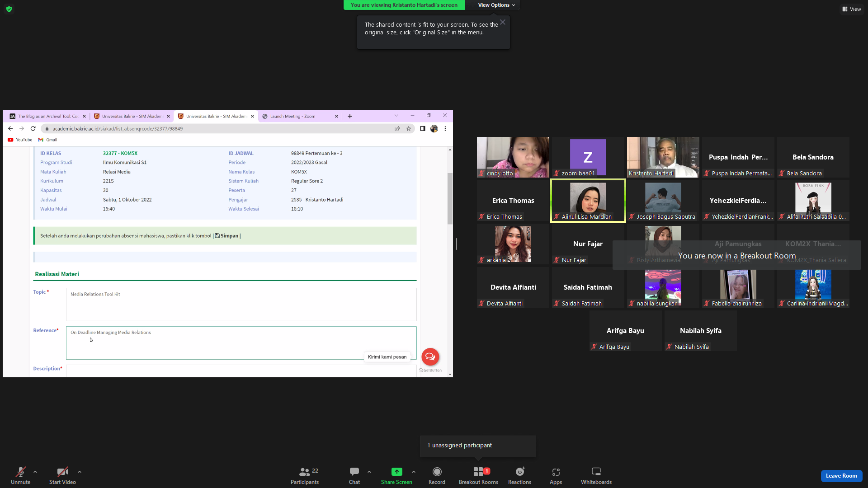
Task: Select Carlina Indriani's tile
Action: click(813, 287)
